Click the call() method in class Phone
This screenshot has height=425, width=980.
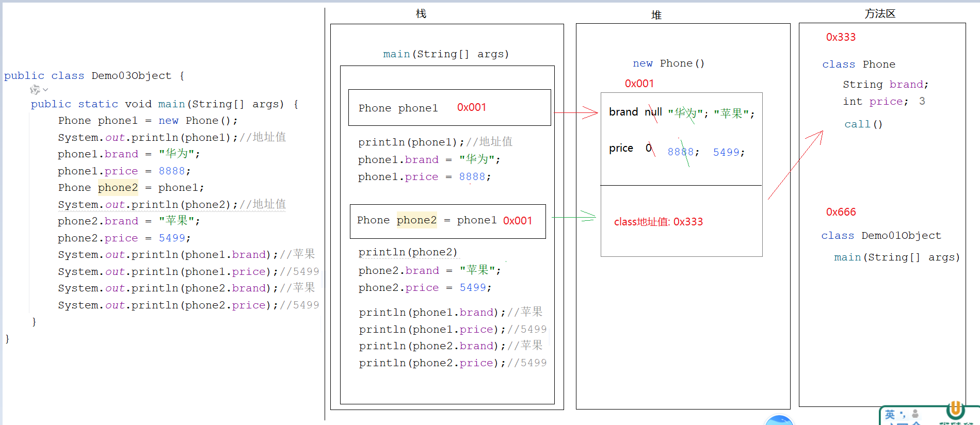coord(863,124)
